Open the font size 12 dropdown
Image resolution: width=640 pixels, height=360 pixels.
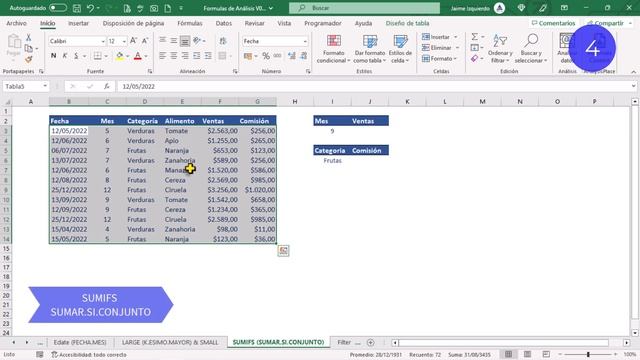click(124, 41)
